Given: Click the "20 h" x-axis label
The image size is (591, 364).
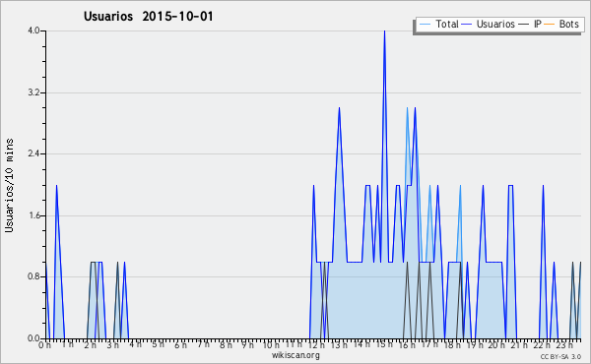Looking at the screenshot, I should [x=496, y=344].
